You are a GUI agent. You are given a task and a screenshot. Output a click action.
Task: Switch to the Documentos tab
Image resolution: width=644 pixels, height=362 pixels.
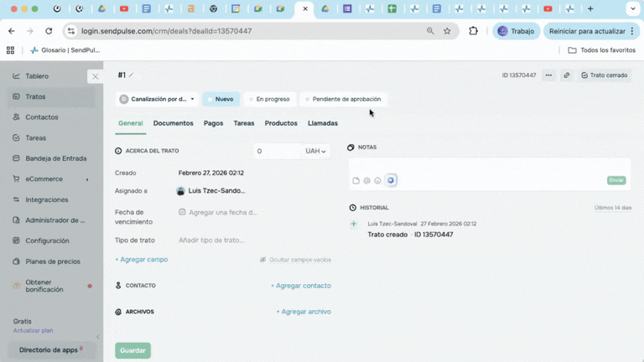(173, 123)
